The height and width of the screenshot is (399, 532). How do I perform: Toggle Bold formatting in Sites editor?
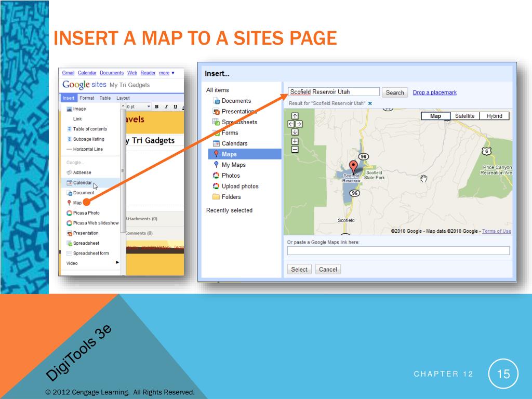(157, 107)
